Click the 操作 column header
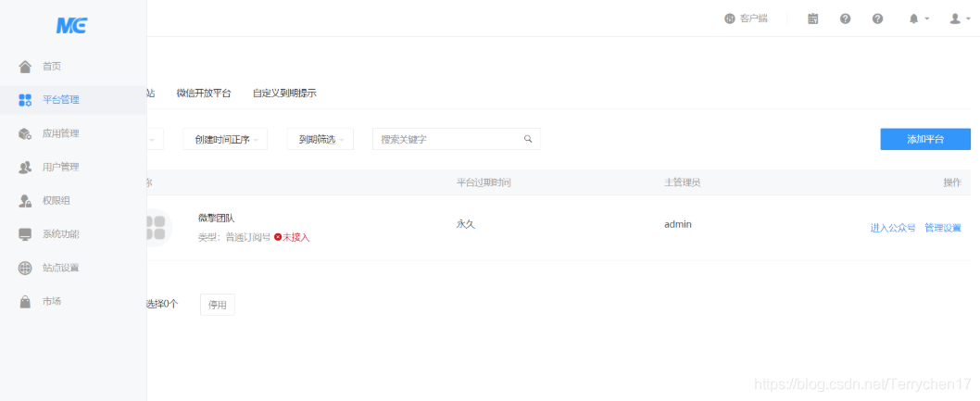Screen dimensions: 980x401 (x=952, y=182)
